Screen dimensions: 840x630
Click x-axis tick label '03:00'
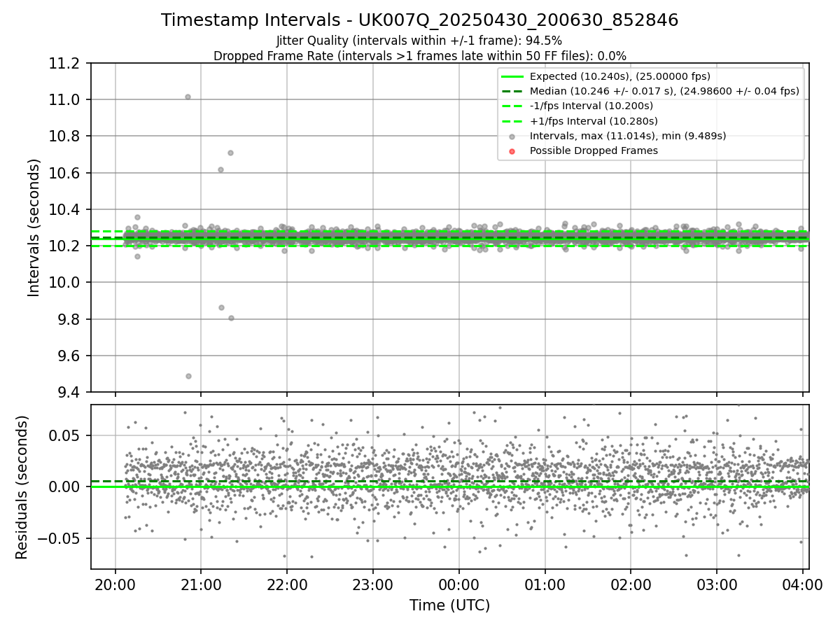[717, 584]
